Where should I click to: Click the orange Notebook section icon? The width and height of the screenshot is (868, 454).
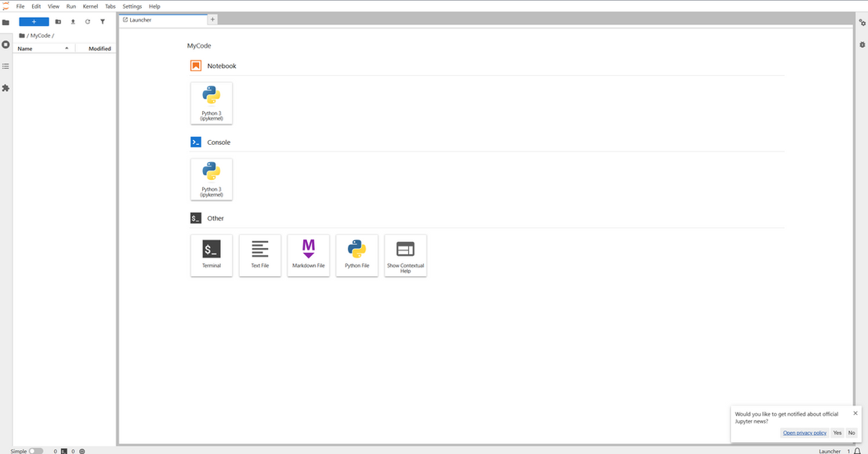[196, 66]
